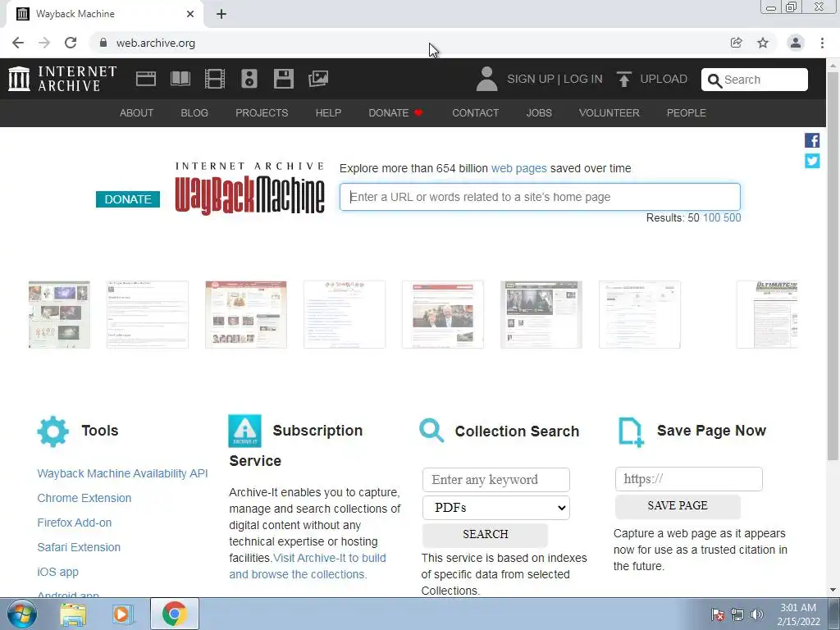Open the PEOPLE menu item
The height and width of the screenshot is (630, 840).
pyautogui.click(x=687, y=113)
